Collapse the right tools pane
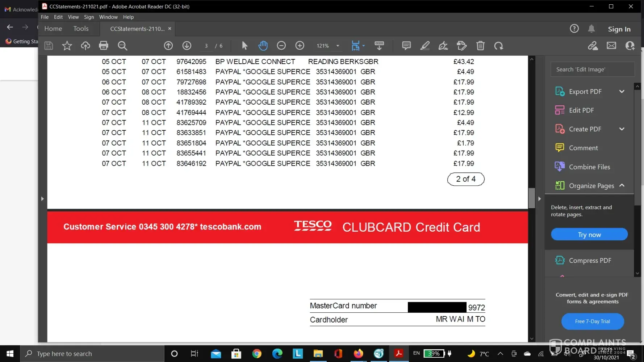 tap(539, 199)
